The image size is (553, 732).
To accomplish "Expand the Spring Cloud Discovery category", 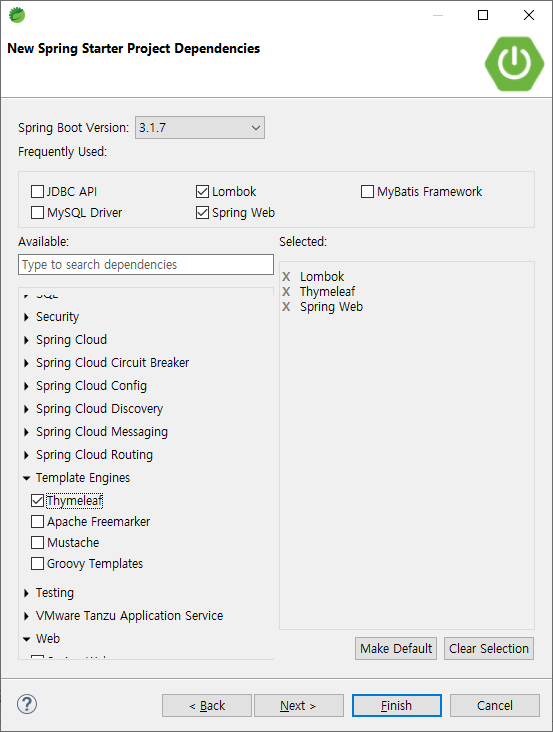I will [x=26, y=409].
